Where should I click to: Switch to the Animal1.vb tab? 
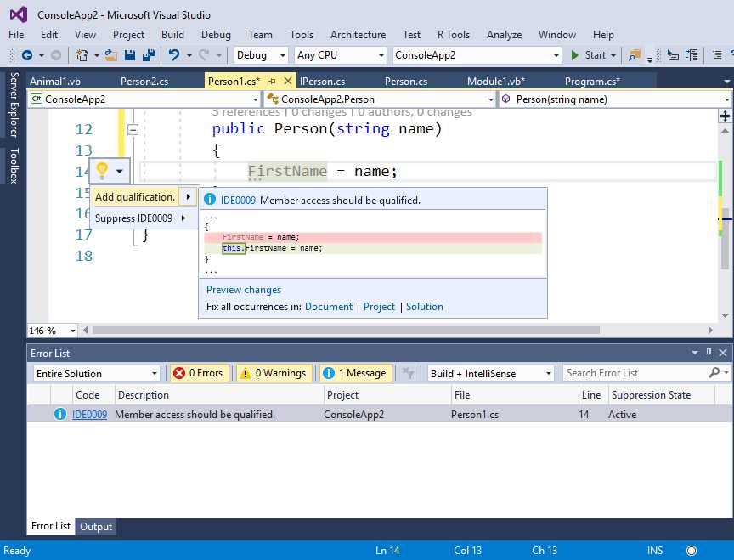[55, 81]
